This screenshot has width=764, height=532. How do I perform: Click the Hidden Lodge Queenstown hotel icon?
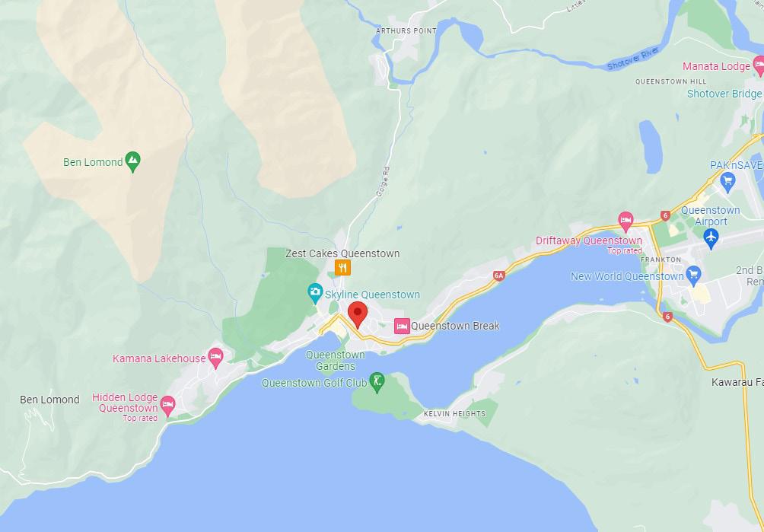167,406
